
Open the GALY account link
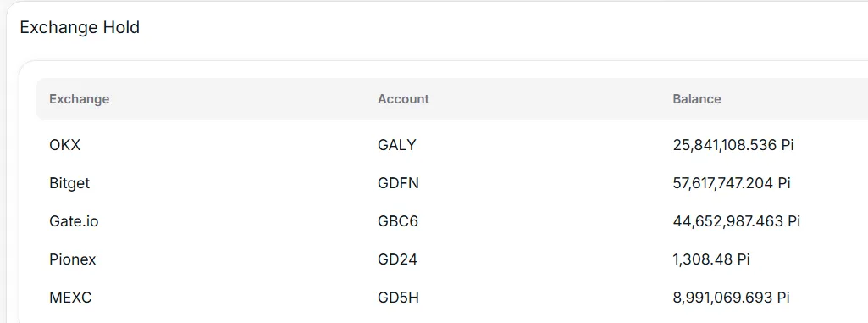click(x=396, y=145)
